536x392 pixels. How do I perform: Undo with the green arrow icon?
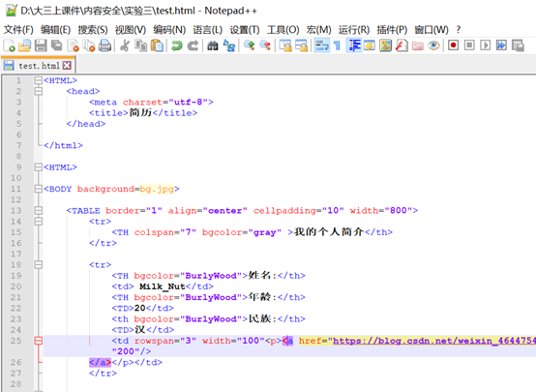click(x=177, y=45)
